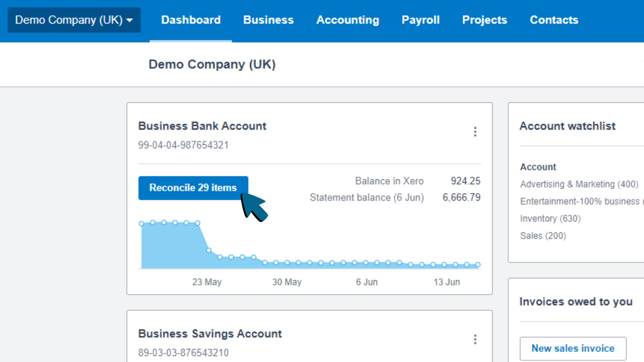This screenshot has height=362, width=644.
Task: Click the 13 Jun chart axis label
Action: (x=447, y=282)
